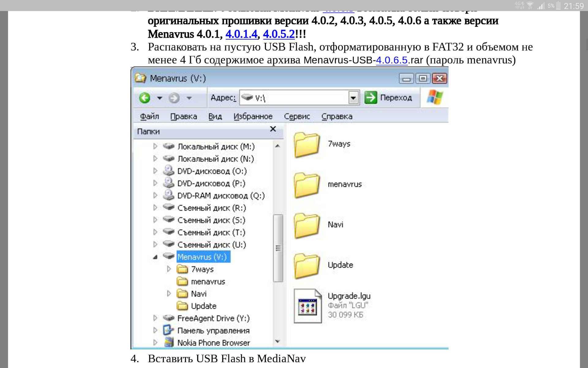Screen dimensions: 588x368
Task: Open the Справка menu
Action: [x=337, y=117]
